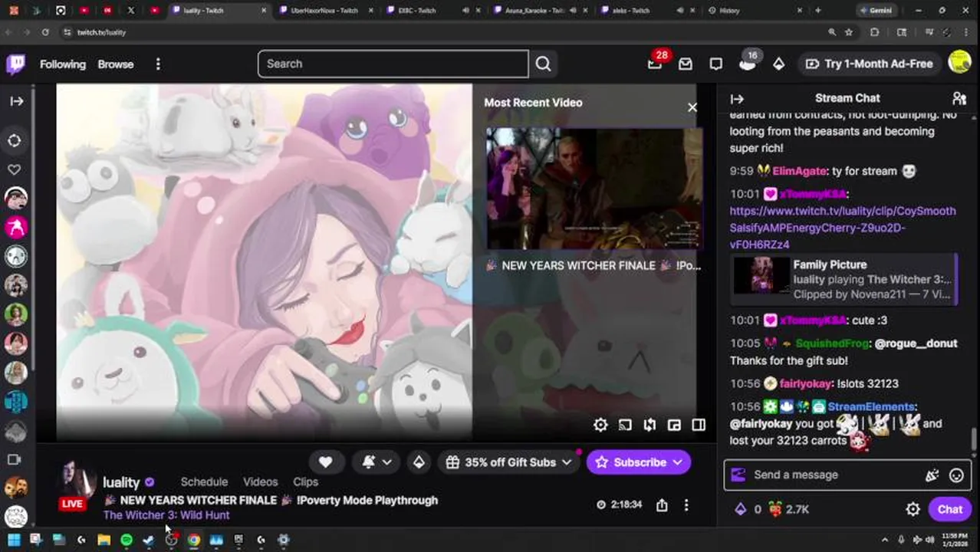Click StreamElements username in chat
Viewport: 980px width, 552px height.
pyautogui.click(x=871, y=406)
